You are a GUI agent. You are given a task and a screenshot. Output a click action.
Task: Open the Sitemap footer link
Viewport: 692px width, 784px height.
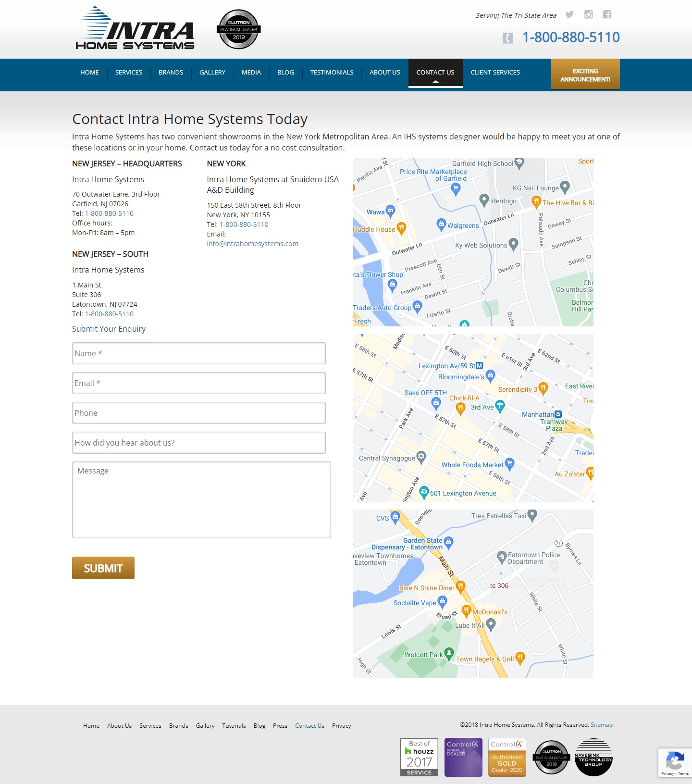coord(602,725)
